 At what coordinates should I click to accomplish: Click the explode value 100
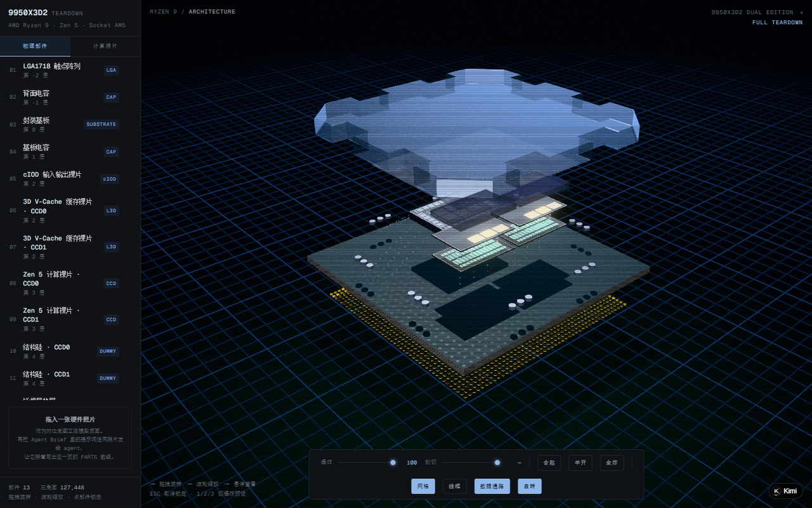pyautogui.click(x=412, y=463)
